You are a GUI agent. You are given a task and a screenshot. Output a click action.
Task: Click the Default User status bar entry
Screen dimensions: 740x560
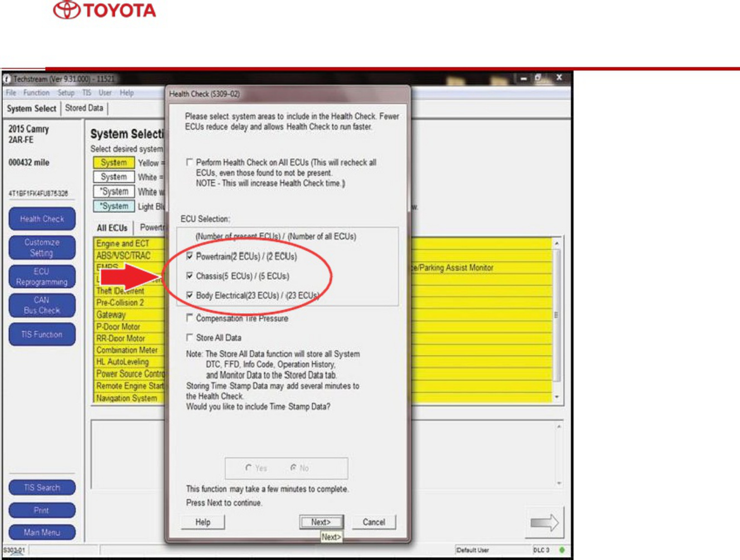click(x=473, y=550)
